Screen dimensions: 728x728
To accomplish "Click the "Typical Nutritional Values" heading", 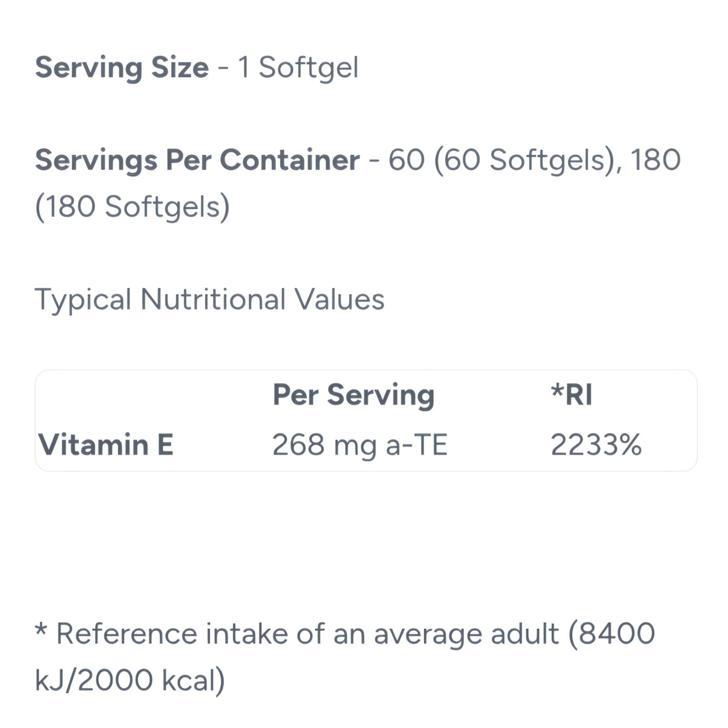I will (x=210, y=299).
